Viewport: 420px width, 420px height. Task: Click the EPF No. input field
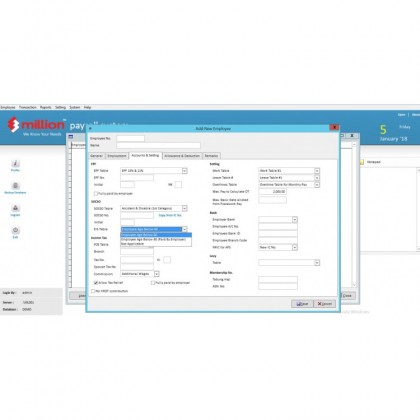(137, 178)
